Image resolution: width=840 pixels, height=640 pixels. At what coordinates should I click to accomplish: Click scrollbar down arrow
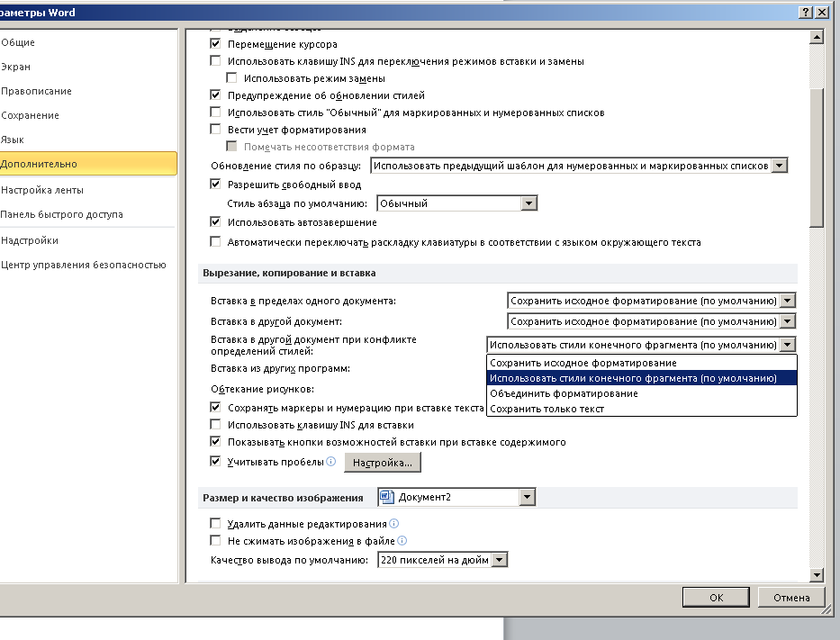coord(816,575)
